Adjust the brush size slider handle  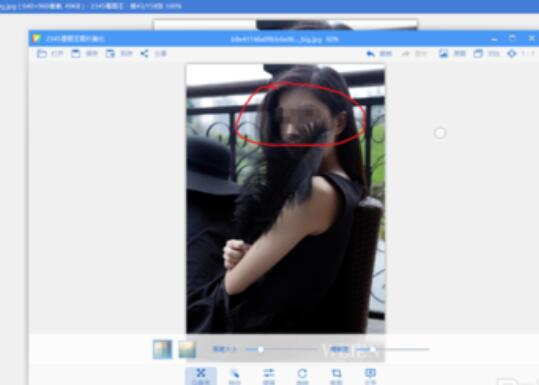[x=261, y=349]
